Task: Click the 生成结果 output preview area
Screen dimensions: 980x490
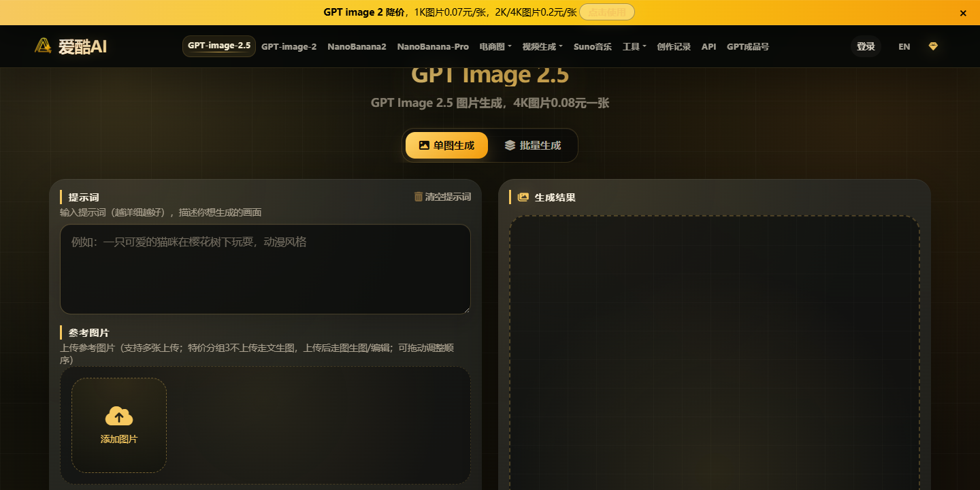Action: point(715,353)
